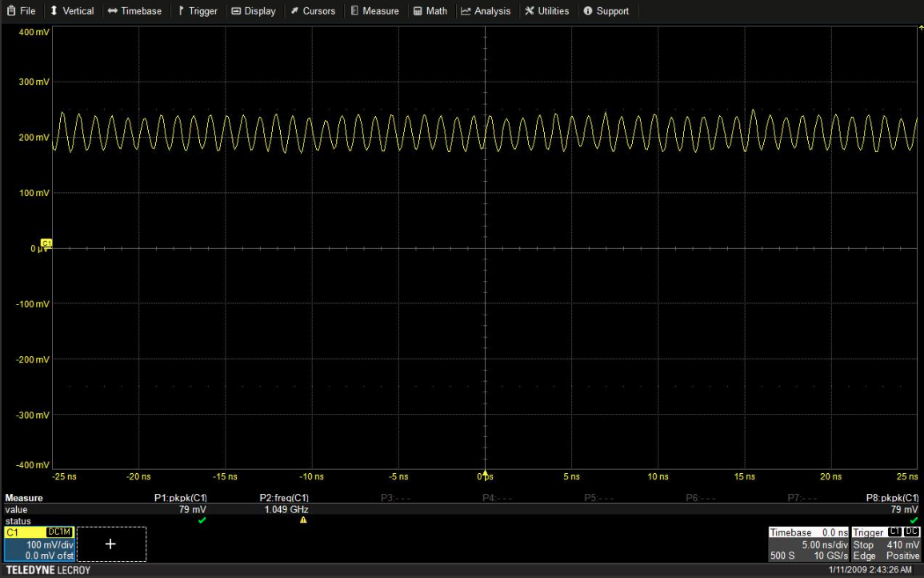924x578 pixels.
Task: Select the P2:freq(C1) measurement column
Action: 284,498
